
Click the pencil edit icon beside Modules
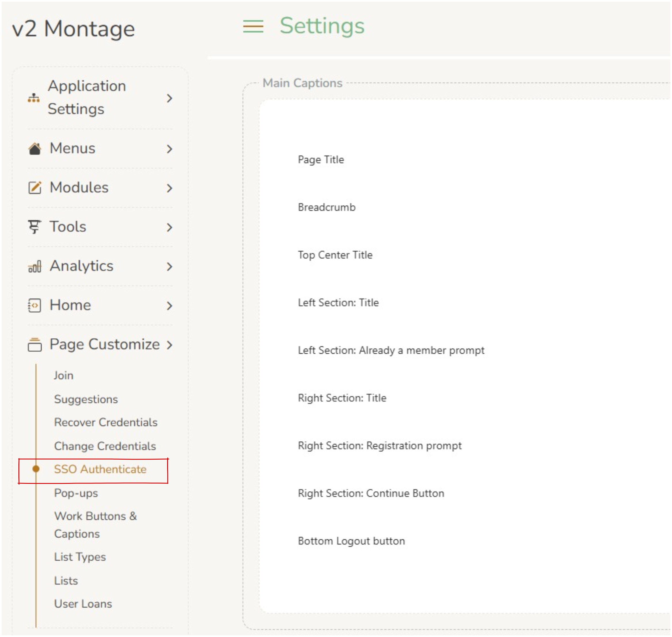click(34, 187)
